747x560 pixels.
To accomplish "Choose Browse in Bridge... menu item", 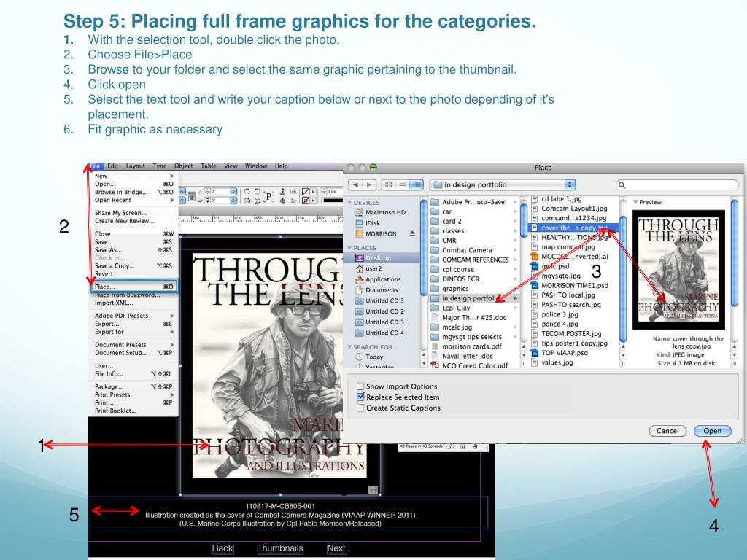I will click(x=133, y=192).
